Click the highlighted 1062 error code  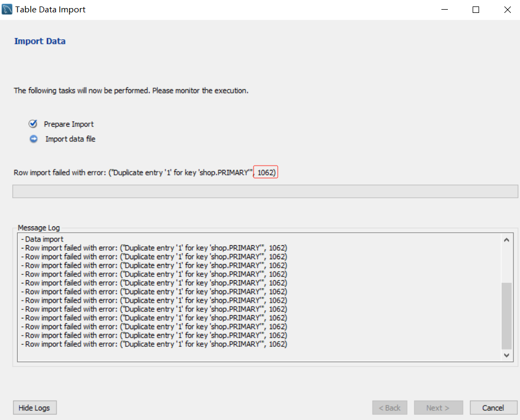tap(266, 173)
